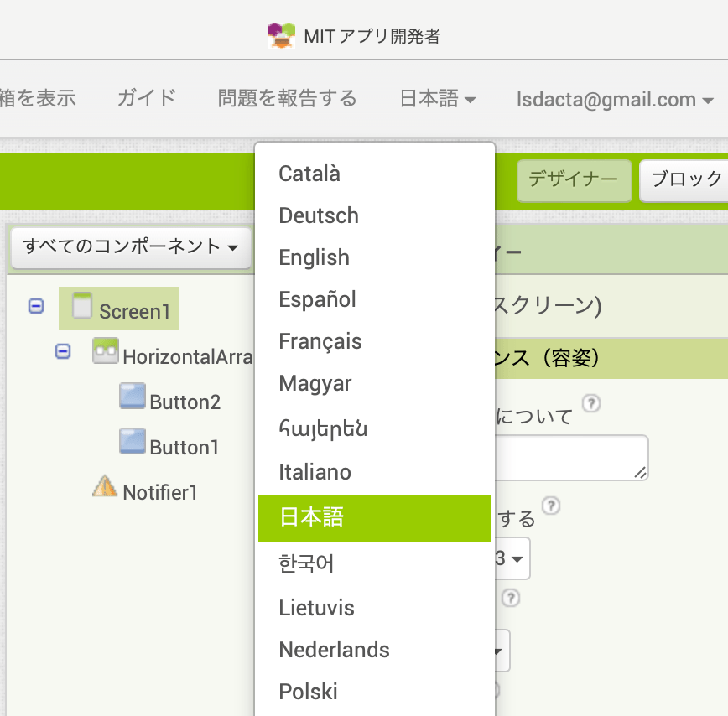Collapse the HorizontalArrangement tree node

(x=63, y=351)
